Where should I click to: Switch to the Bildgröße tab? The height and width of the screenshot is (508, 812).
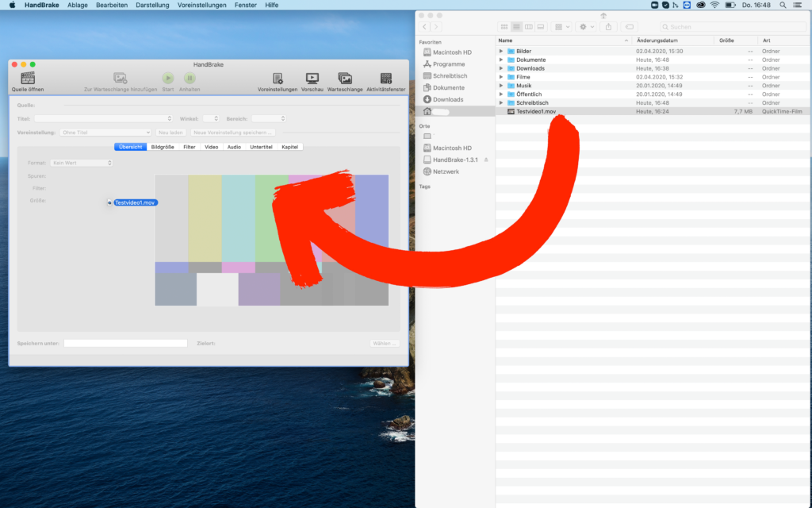pos(163,147)
